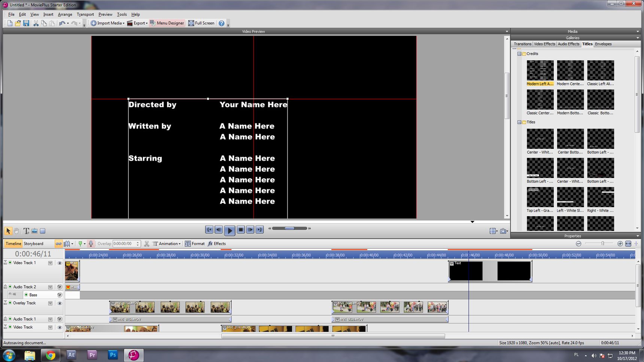Open Help with the question mark icon

[222, 23]
